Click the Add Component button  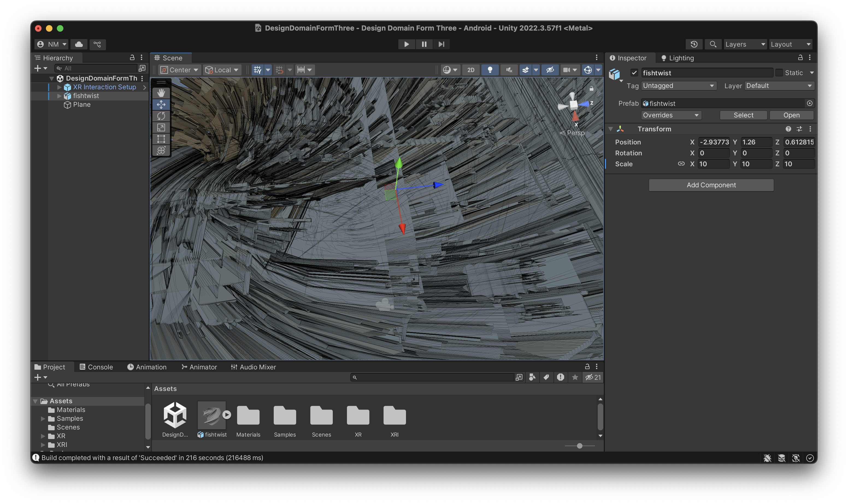(x=711, y=185)
